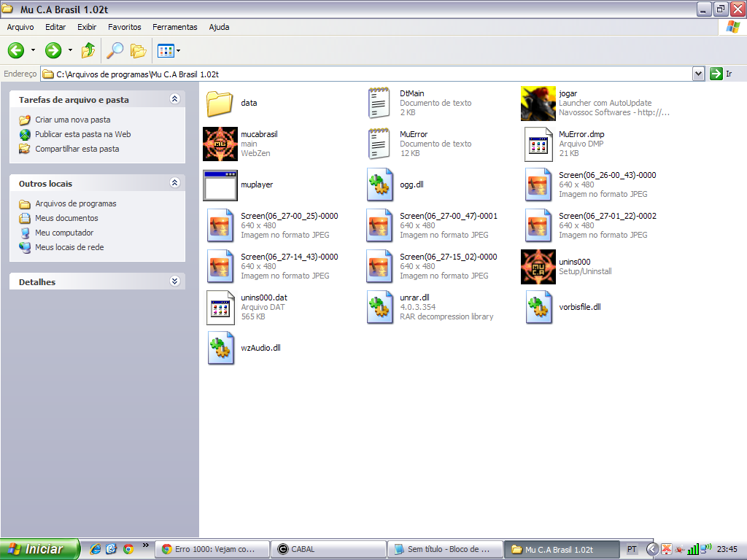
Task: Open the Search magnifier tool
Action: click(x=115, y=50)
